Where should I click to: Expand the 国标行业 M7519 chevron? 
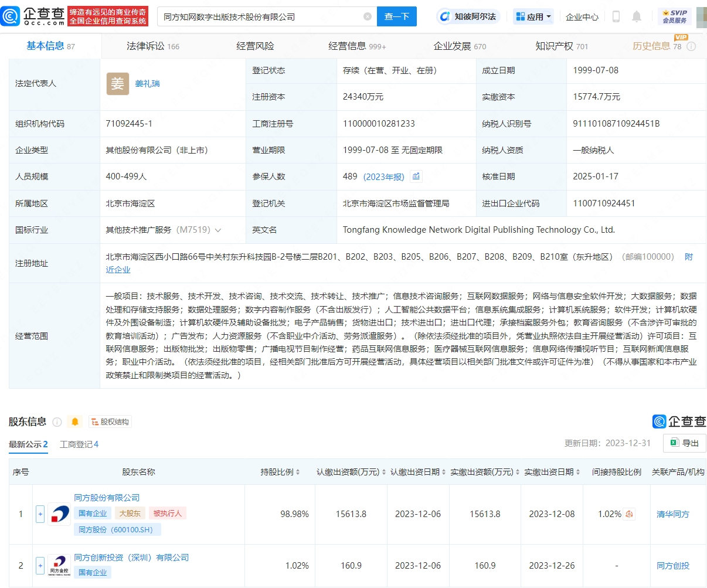(x=218, y=230)
